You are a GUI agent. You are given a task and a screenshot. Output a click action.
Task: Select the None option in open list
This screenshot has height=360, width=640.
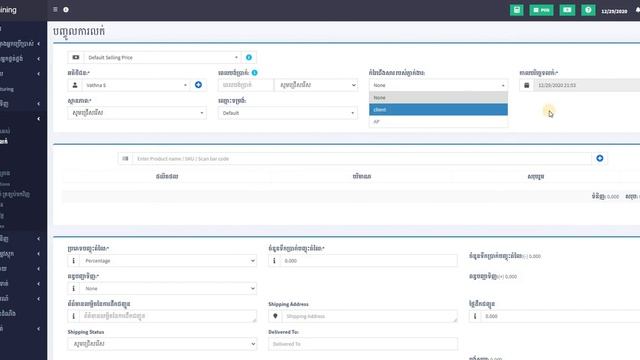click(438, 98)
